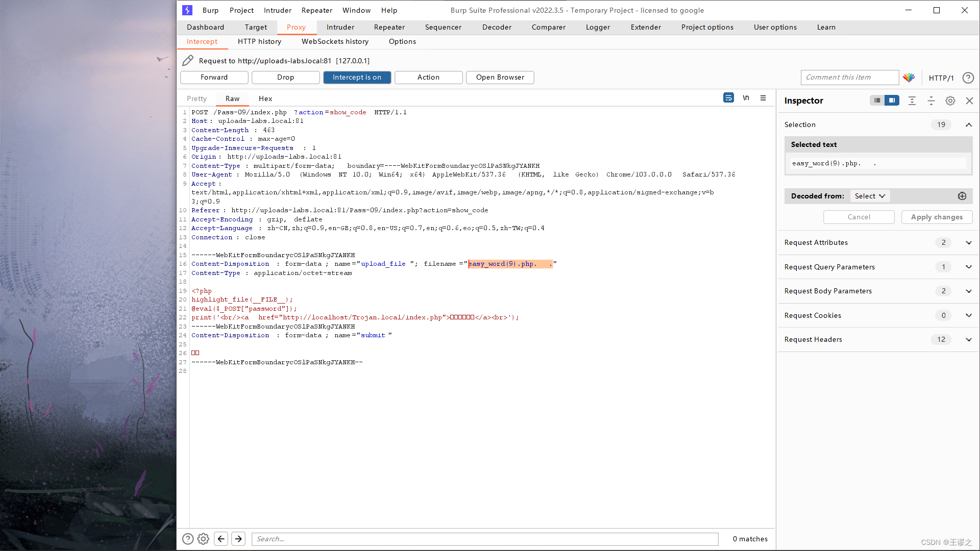This screenshot has width=980, height=551.
Task: Switch editor to Pretty view
Action: 197,98
